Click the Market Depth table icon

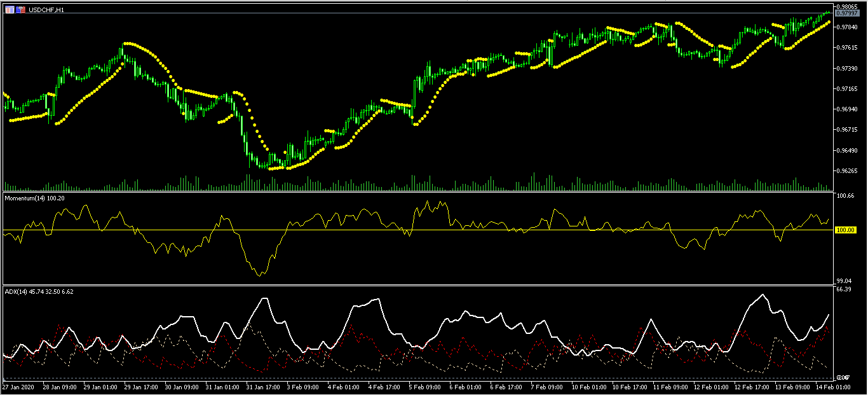point(10,10)
